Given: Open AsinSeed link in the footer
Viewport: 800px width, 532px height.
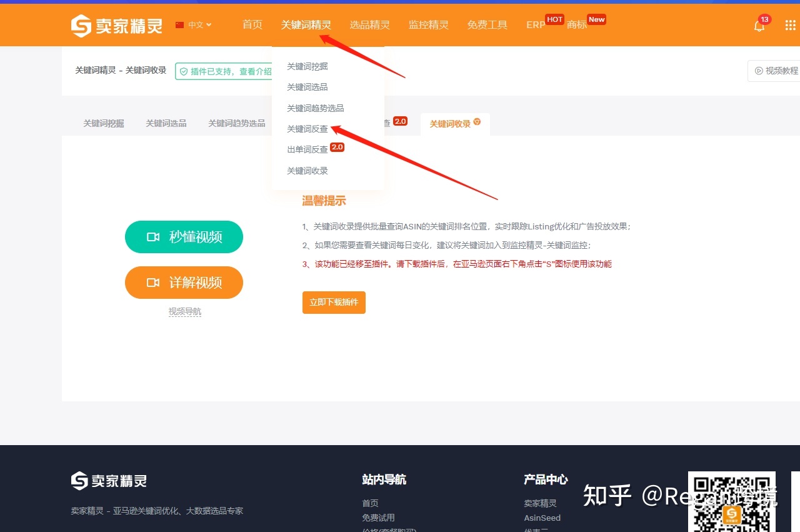Looking at the screenshot, I should click(542, 518).
